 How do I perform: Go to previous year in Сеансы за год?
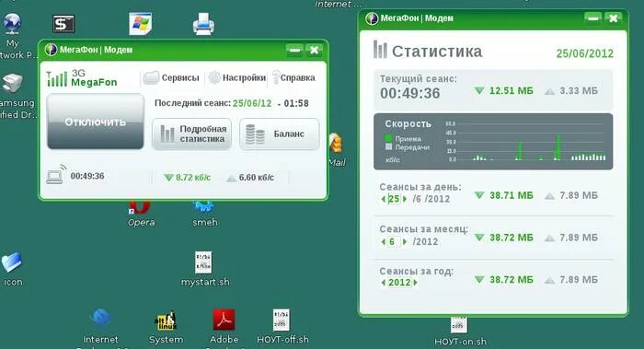[384, 283]
